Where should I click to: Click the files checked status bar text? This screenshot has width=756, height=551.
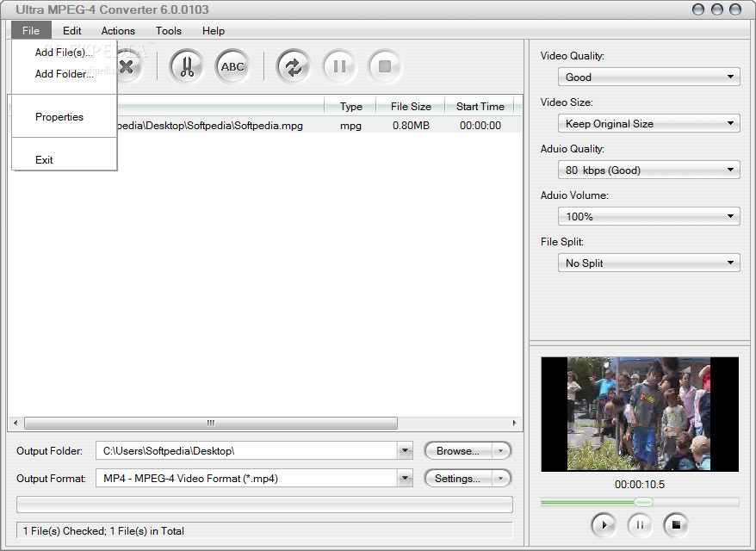pos(103,530)
